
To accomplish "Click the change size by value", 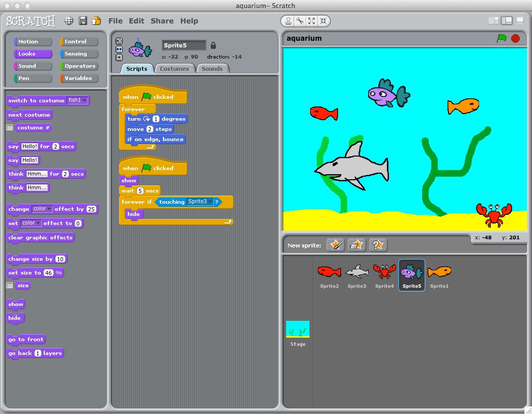I will 60,259.
